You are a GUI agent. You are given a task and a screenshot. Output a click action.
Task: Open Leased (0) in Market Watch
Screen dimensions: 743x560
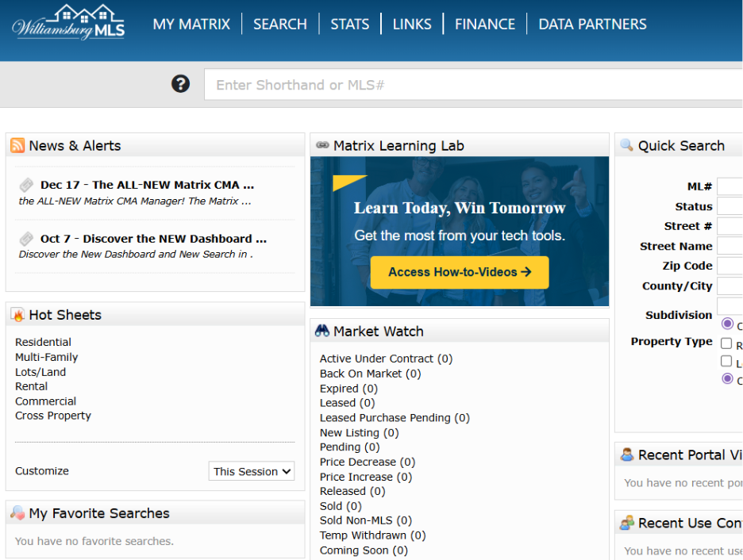(x=348, y=403)
